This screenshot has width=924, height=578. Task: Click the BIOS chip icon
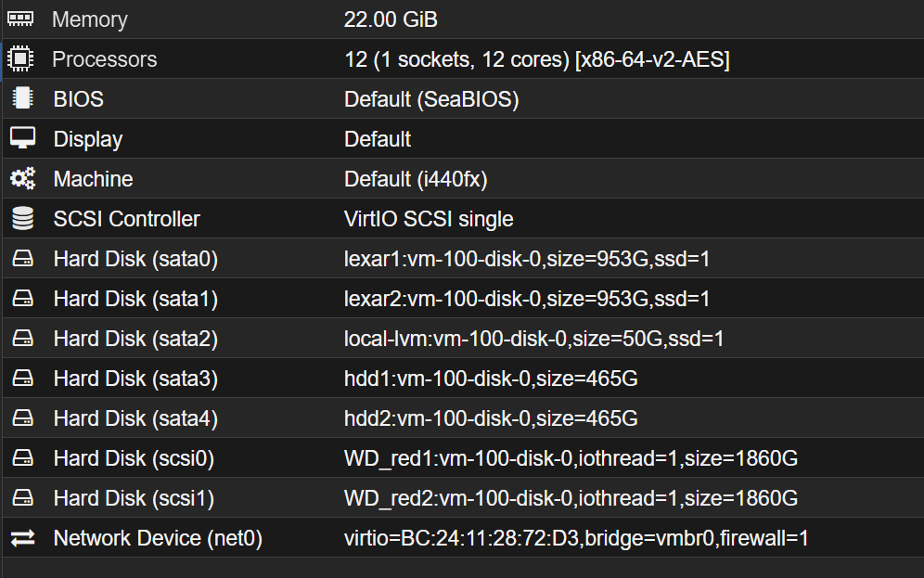[22, 98]
